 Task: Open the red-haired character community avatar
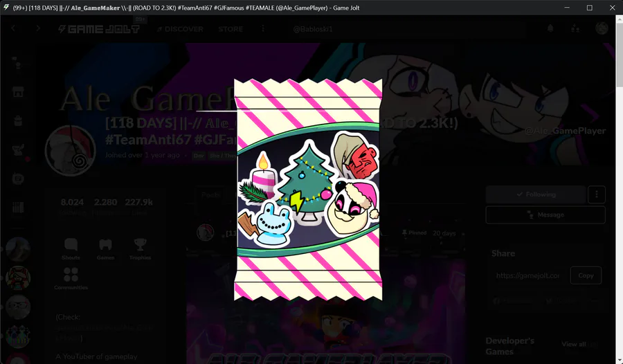click(x=18, y=278)
